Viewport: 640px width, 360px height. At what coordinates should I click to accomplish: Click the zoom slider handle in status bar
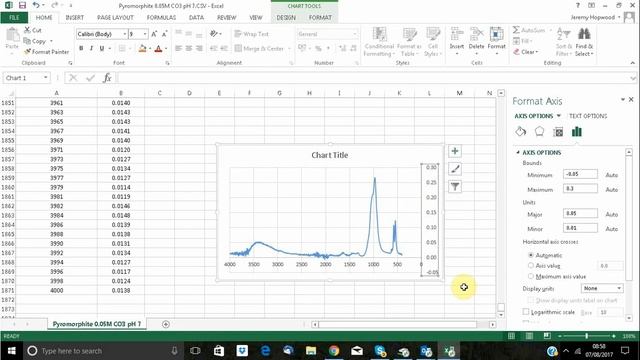coord(587,336)
